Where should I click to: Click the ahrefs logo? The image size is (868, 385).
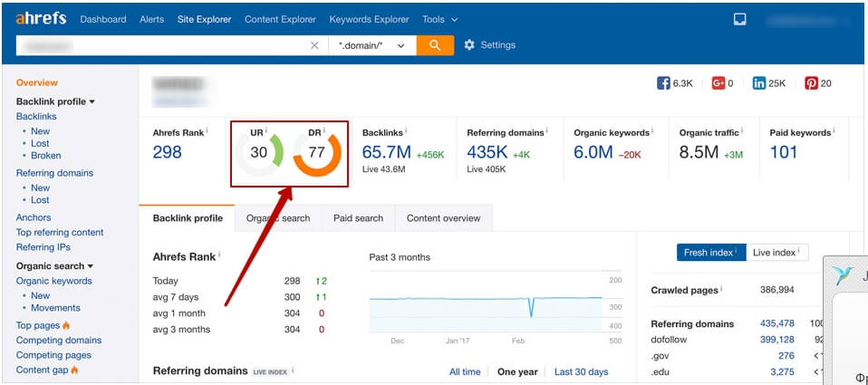coord(41,19)
